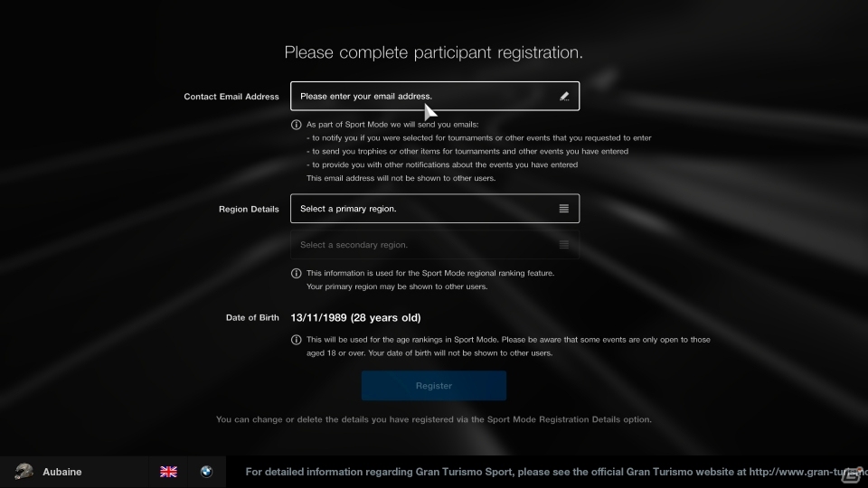868x488 pixels.
Task: Click the Date of Birth value 13/11/1989
Action: coord(355,317)
